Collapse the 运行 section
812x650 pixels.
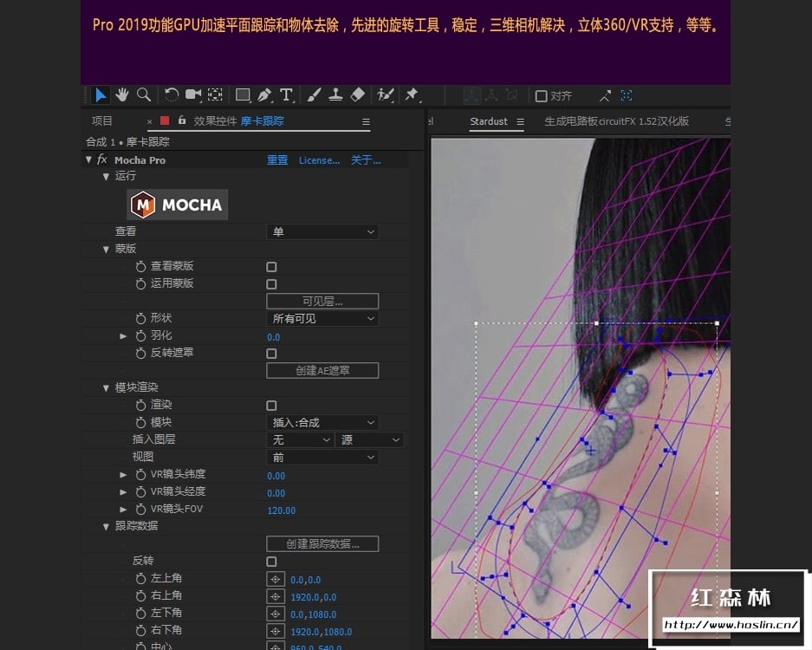click(106, 177)
